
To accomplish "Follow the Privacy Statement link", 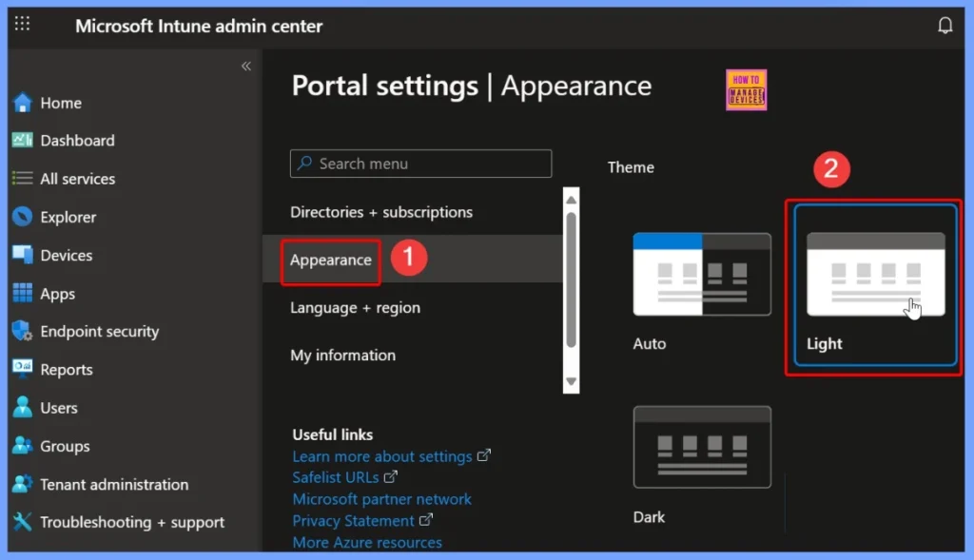I will pyautogui.click(x=353, y=521).
